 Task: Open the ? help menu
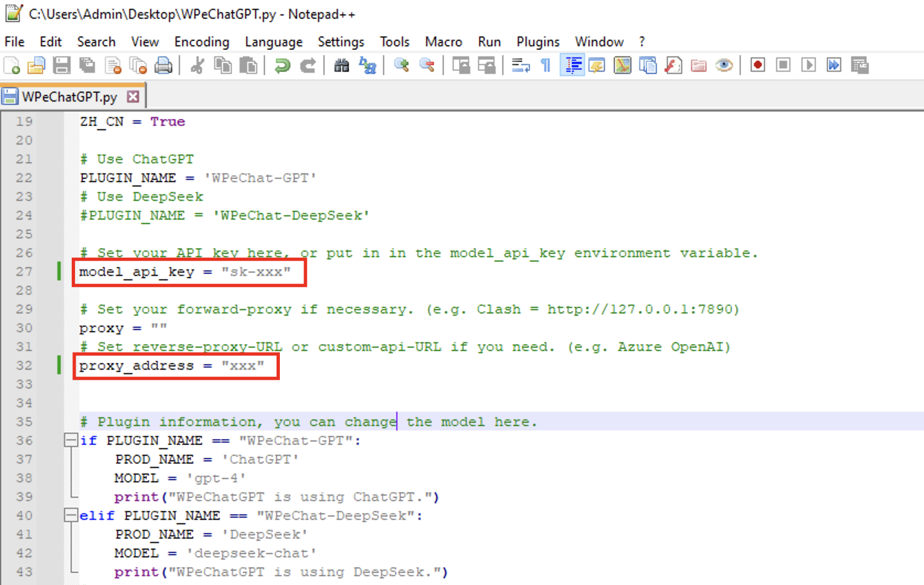pyautogui.click(x=642, y=42)
